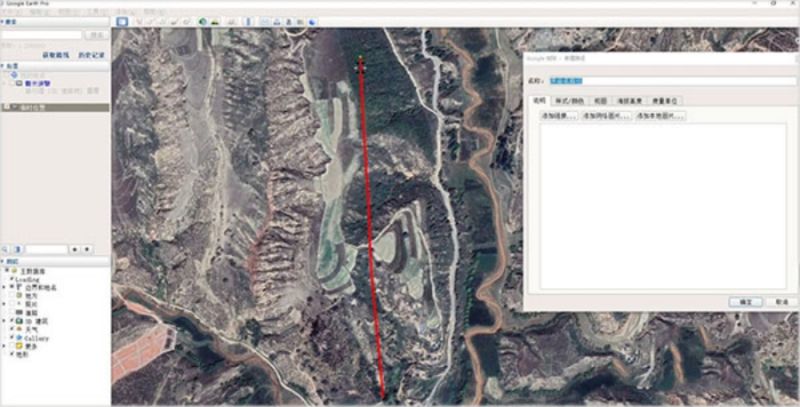800x407 pixels.
Task: Click the Email toolbar icon
Action: point(264,21)
